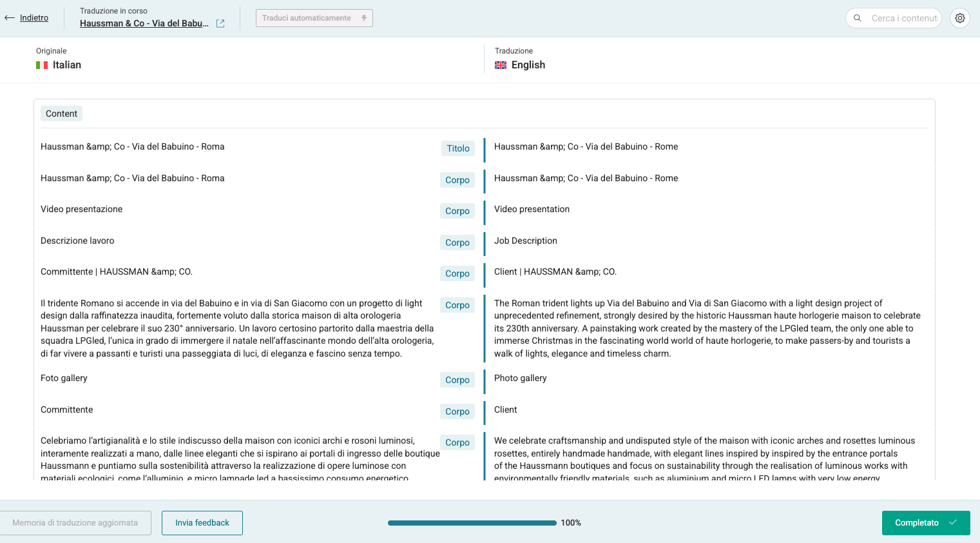The image size is (980, 543).
Task: Click the 100% progress value
Action: pos(571,523)
